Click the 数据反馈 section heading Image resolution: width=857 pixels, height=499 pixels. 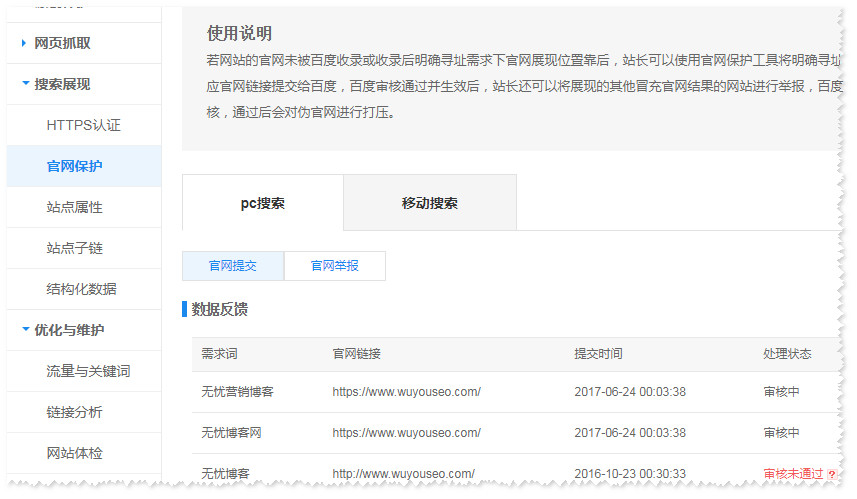tap(219, 309)
